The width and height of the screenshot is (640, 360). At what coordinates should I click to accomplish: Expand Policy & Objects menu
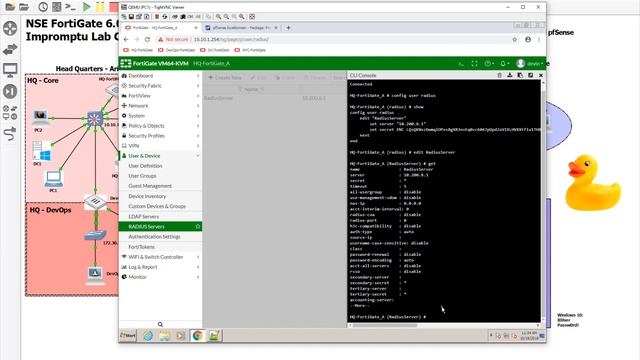[160, 126]
